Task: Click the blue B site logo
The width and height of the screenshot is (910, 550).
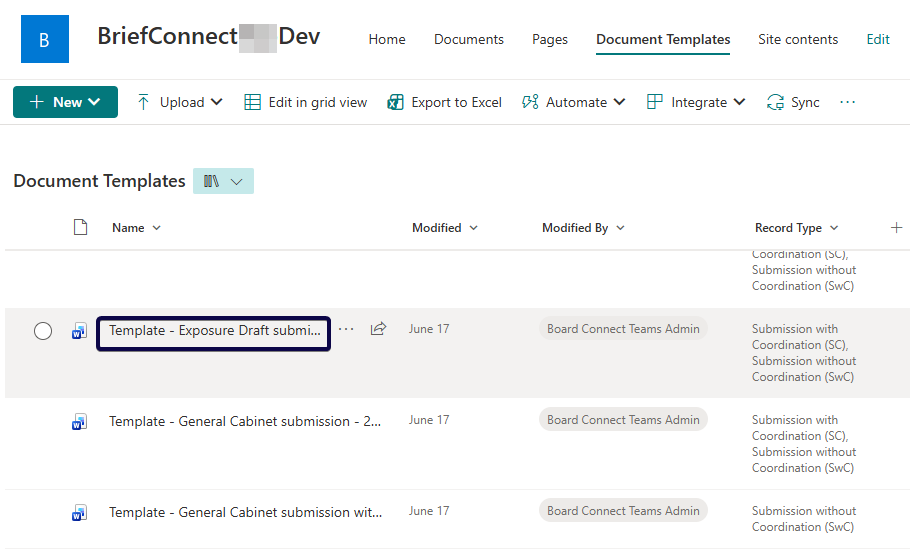Action: tap(45, 40)
